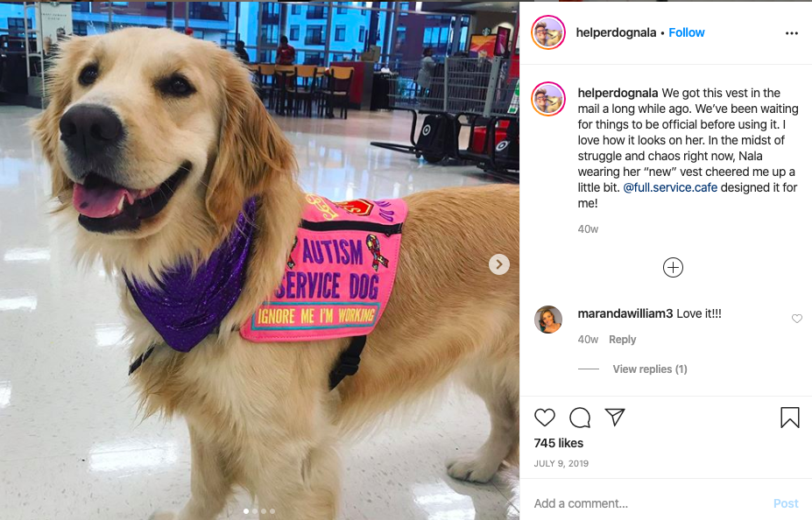Load more comments with the plus circle
Viewport: 812px width, 520px height.
pyautogui.click(x=673, y=268)
